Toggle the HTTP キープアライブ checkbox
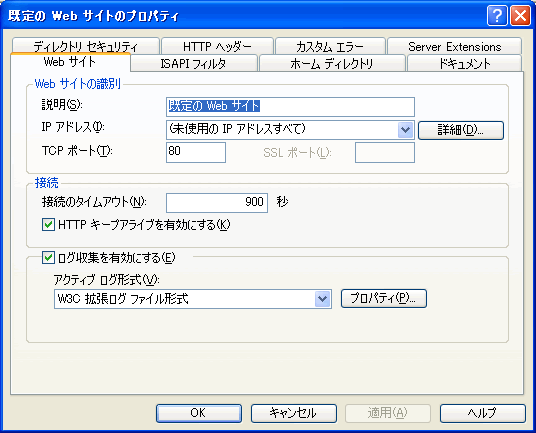536x433 pixels. tap(48, 225)
